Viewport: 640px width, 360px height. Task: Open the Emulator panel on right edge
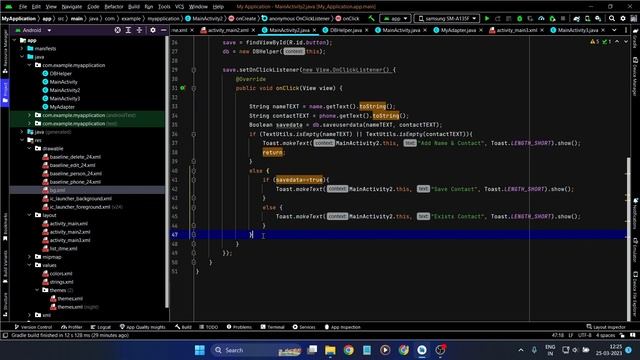pos(635,250)
